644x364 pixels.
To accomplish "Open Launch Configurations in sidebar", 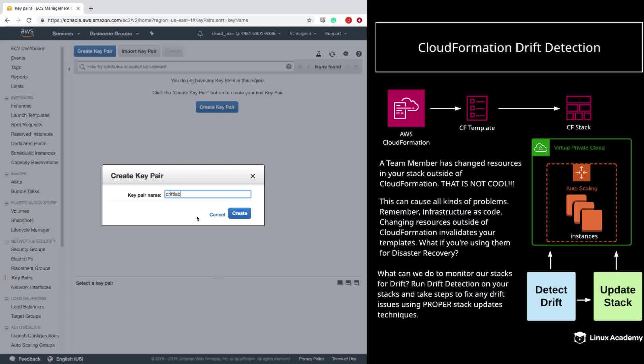I will click(x=35, y=336).
